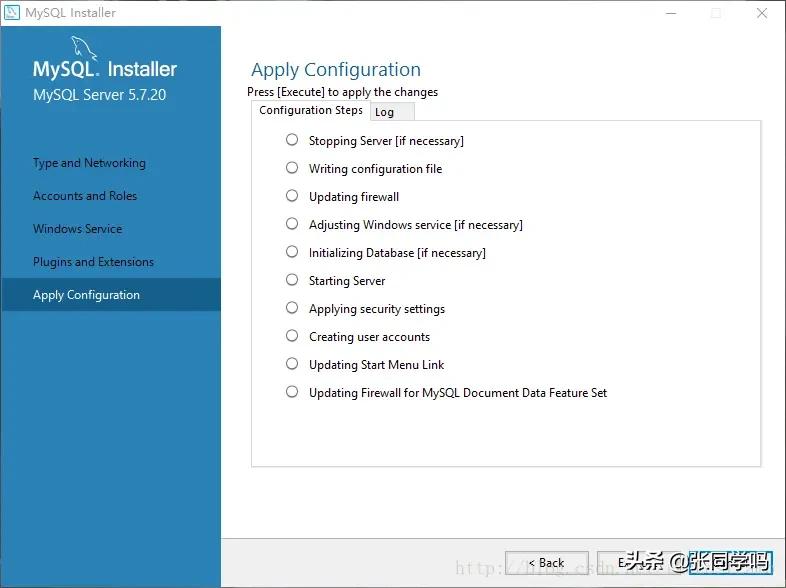
Task: Click 'Starting Server' step text
Action: 347,281
